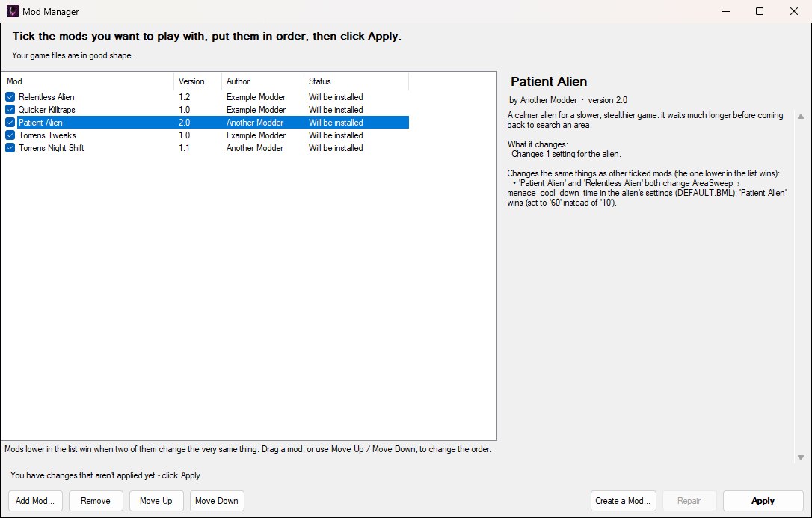Image resolution: width=812 pixels, height=518 pixels.
Task: Click the Author column header
Action: (x=262, y=81)
